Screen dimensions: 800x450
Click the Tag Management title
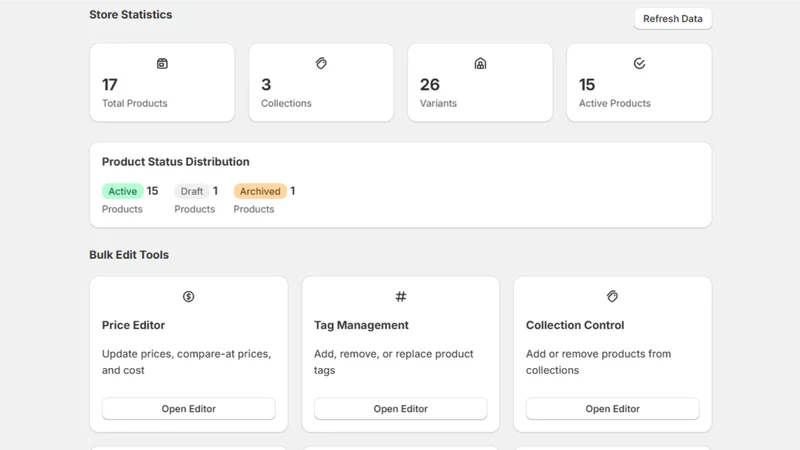coord(361,325)
